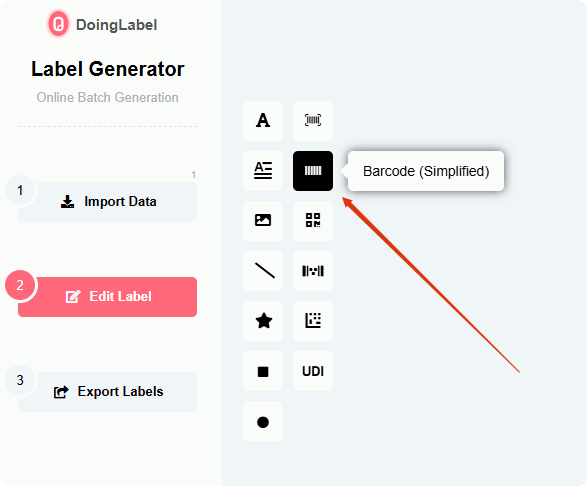Choose the multi-line paragraph text tool
The width and height of the screenshot is (587, 486).
[263, 171]
